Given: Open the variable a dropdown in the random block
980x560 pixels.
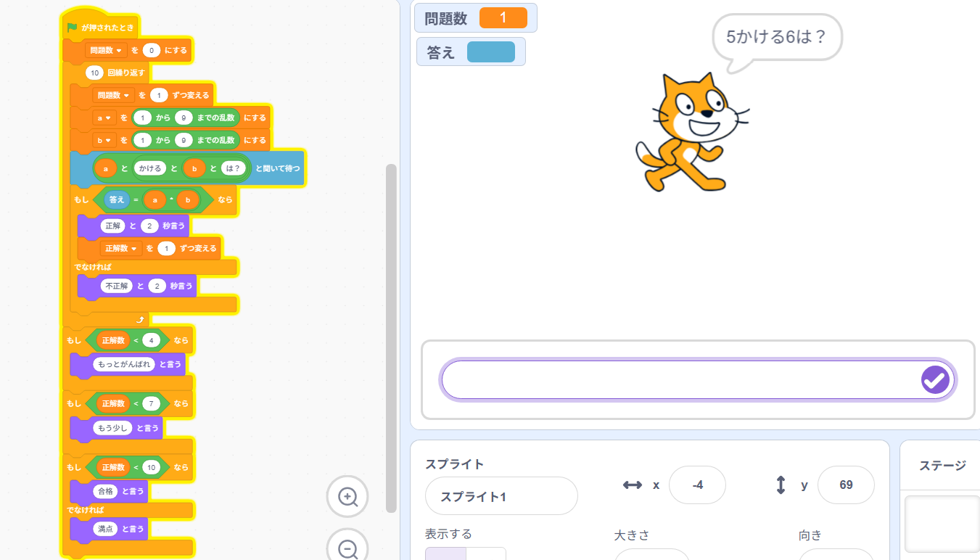Looking at the screenshot, I should point(105,118).
